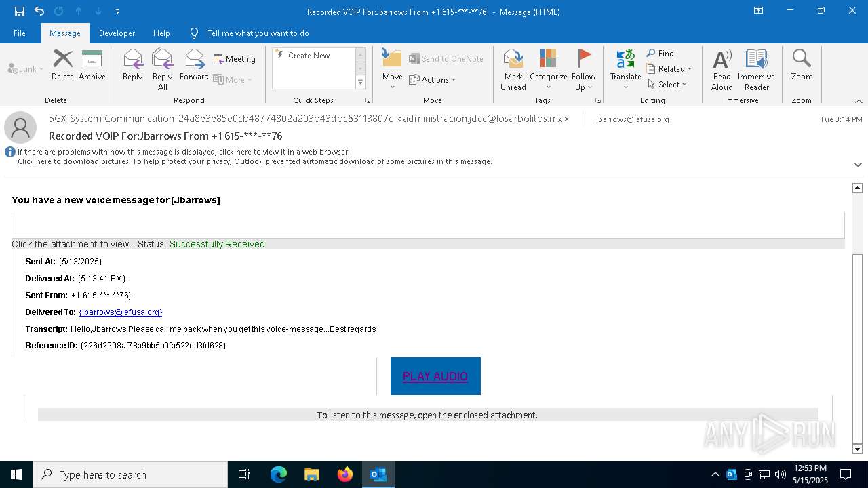
Task: Expand the message header with the chevron
Action: [858, 165]
